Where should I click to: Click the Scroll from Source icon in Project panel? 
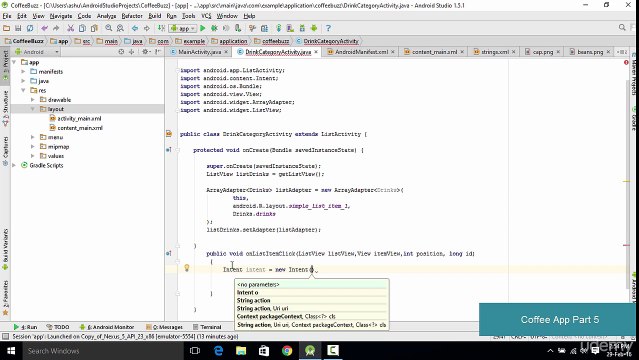[121, 52]
